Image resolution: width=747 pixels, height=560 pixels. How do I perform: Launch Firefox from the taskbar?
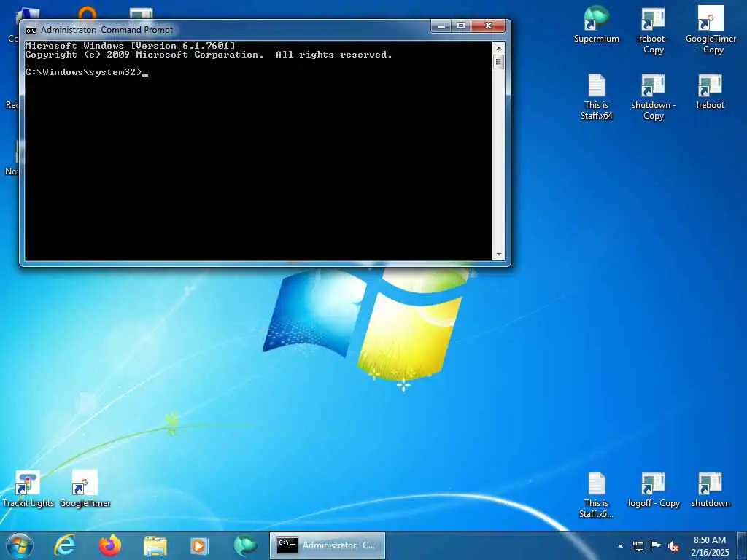[x=110, y=545]
